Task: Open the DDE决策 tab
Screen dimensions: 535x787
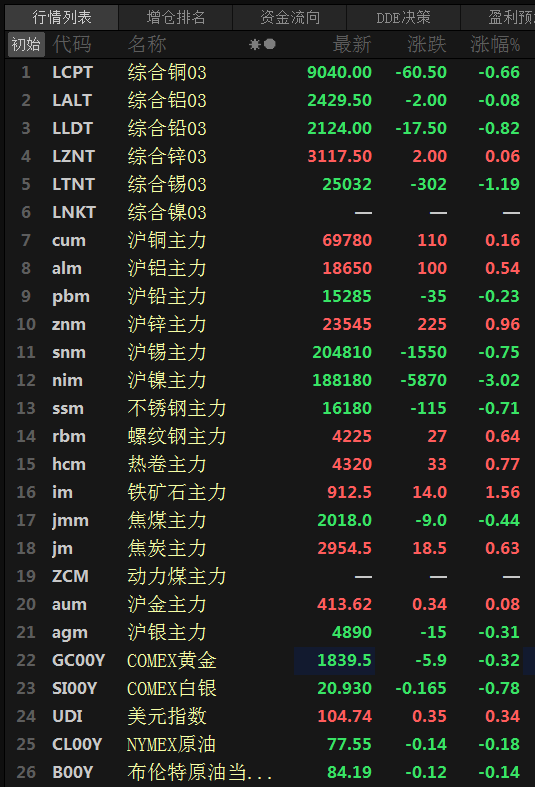Action: pos(404,18)
